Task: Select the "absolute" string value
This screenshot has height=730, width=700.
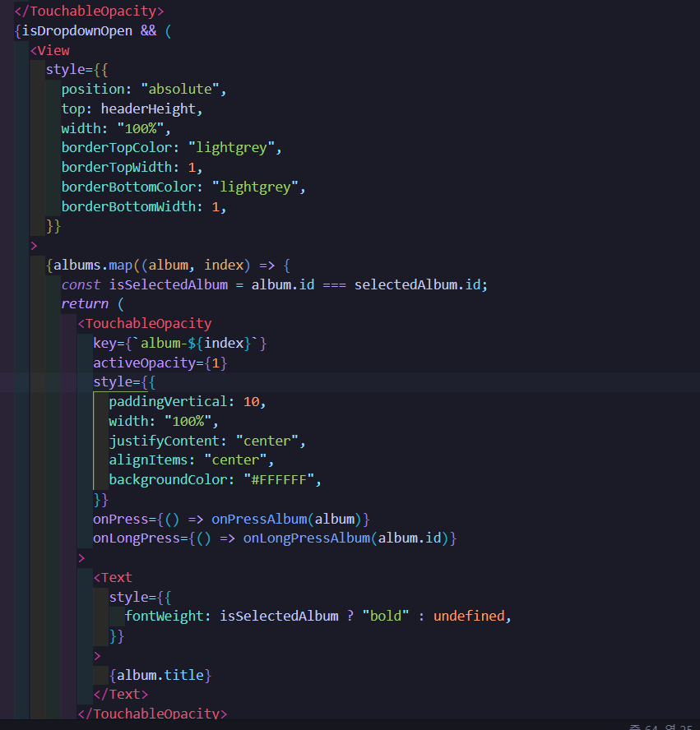Action: [x=180, y=89]
